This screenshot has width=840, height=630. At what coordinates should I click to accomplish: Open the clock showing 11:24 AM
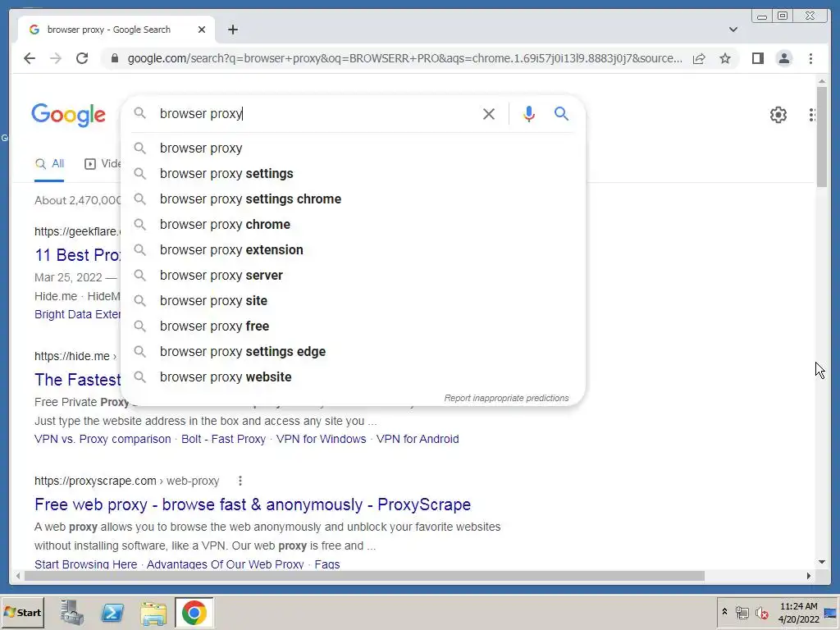click(x=798, y=612)
